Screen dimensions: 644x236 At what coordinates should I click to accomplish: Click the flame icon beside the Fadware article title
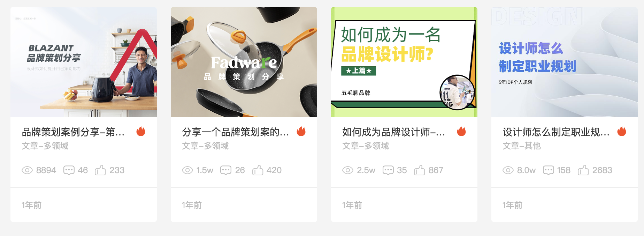tap(301, 132)
